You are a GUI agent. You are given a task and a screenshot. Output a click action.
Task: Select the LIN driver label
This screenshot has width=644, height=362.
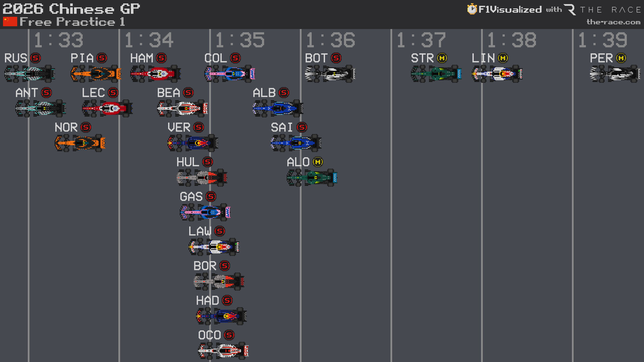pos(483,58)
